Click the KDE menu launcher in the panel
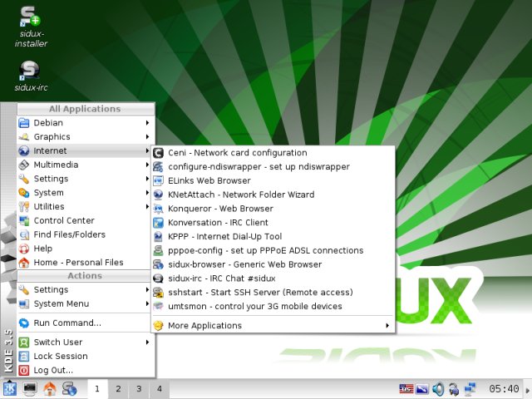The width and height of the screenshot is (532, 399). click(10, 388)
